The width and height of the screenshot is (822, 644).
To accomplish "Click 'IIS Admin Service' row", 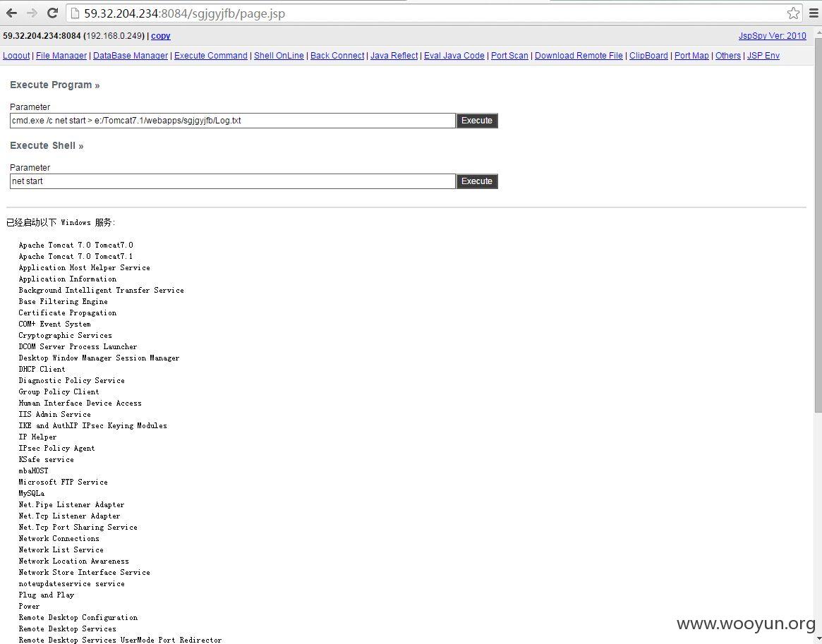I will [x=54, y=415].
